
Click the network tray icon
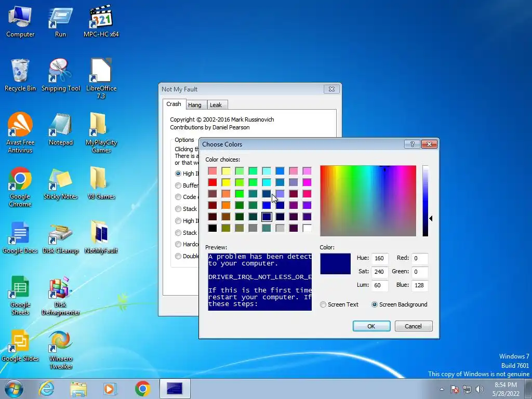pyautogui.click(x=467, y=389)
